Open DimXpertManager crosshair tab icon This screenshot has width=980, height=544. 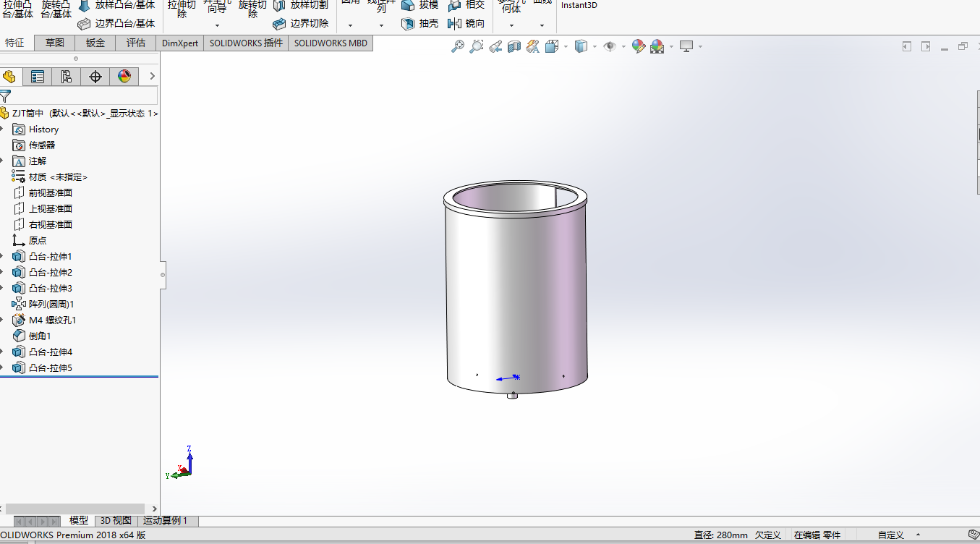95,77
